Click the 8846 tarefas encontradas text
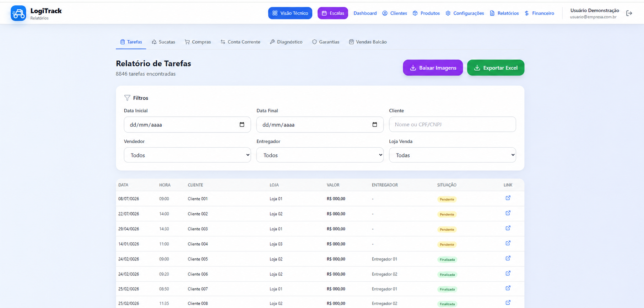644x308 pixels. click(146, 74)
